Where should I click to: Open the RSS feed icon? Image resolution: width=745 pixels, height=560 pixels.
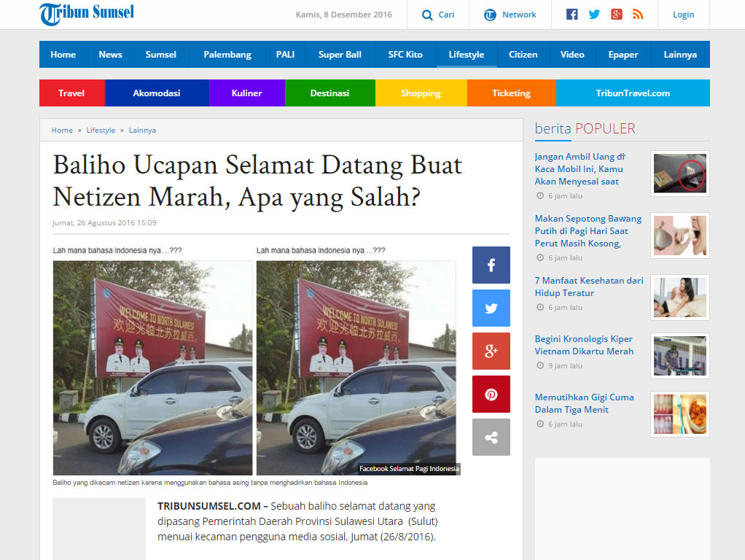coord(638,15)
